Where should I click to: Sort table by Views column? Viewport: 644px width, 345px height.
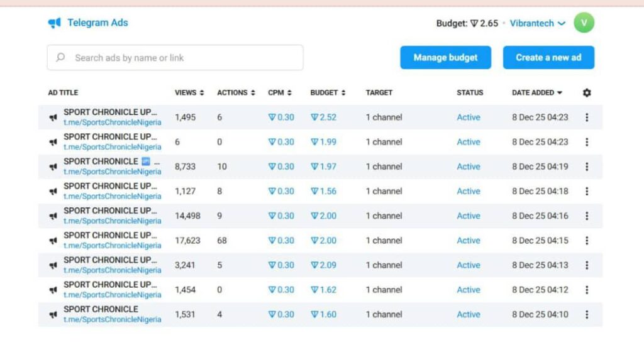pos(189,93)
